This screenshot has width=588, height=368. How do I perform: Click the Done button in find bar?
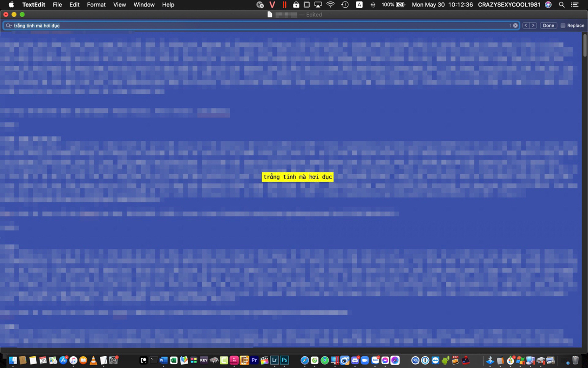548,26
